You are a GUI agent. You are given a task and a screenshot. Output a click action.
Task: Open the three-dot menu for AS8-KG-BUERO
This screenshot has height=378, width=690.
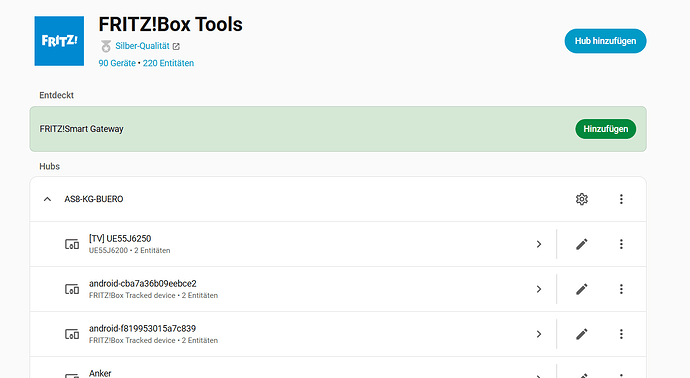tap(621, 199)
